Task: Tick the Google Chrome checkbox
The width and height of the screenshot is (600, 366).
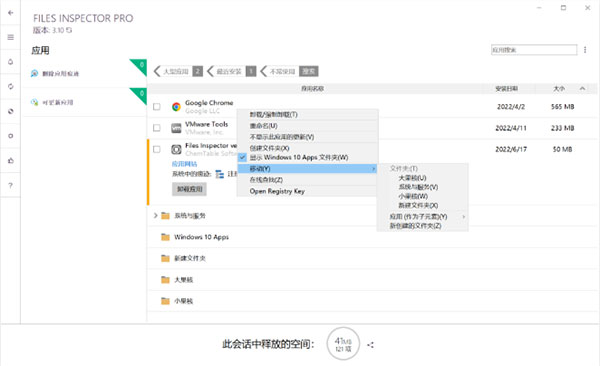Action: (157, 106)
